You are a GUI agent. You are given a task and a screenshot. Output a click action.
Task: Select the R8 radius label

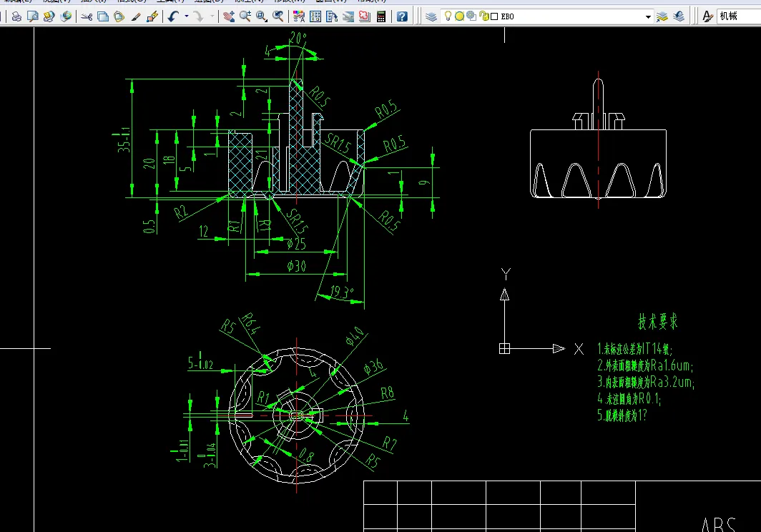[388, 392]
